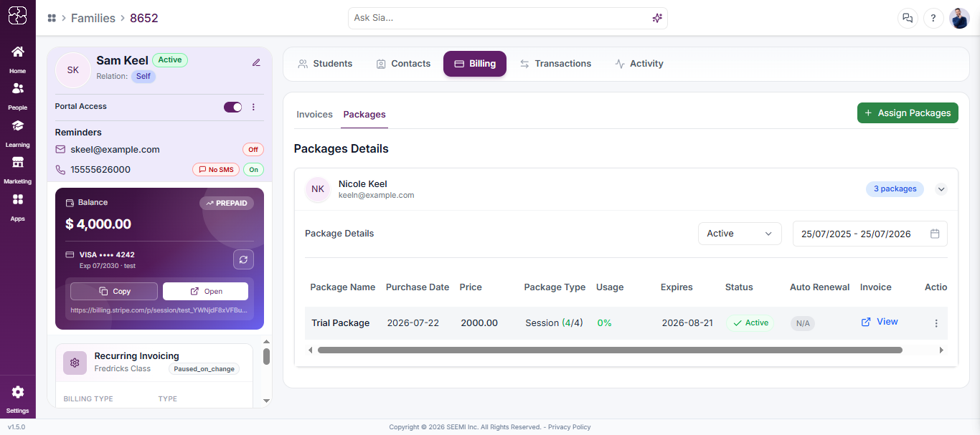Open People in the sidebar

(17, 95)
